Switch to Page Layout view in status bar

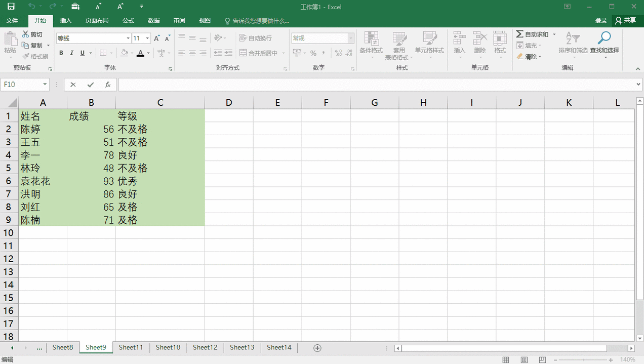coord(523,359)
